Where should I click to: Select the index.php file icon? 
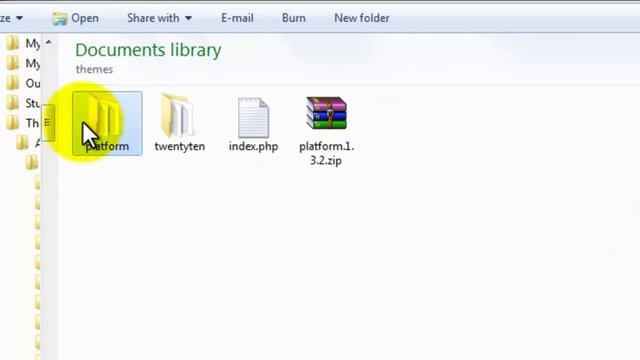tap(253, 118)
